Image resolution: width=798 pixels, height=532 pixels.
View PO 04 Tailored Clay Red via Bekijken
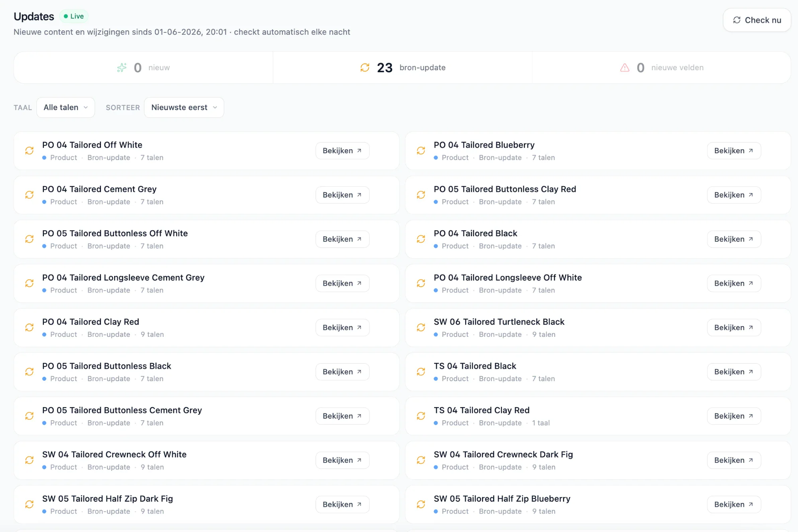click(342, 328)
